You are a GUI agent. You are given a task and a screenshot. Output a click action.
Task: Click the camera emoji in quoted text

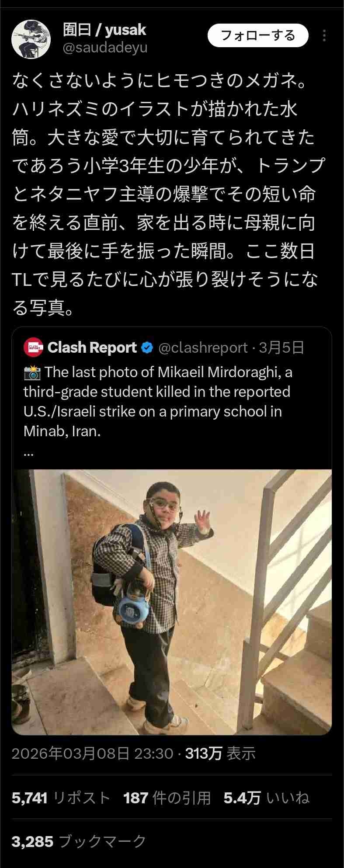coord(32,373)
